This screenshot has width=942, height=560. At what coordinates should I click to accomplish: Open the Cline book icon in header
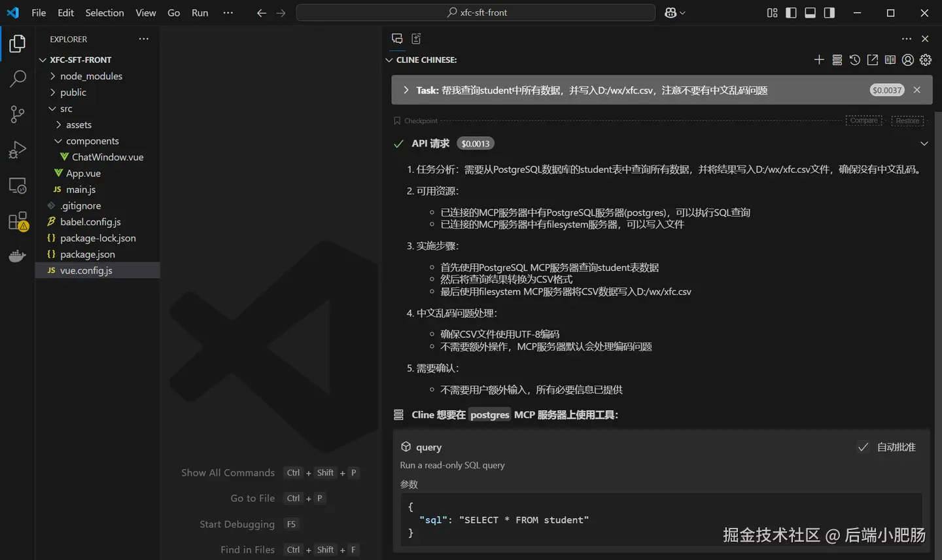890,60
